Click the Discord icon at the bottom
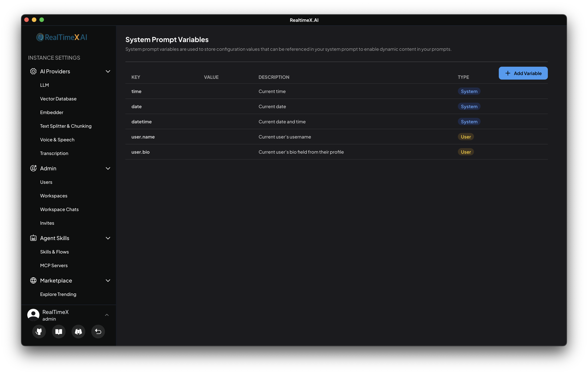This screenshot has height=374, width=588. pyautogui.click(x=78, y=332)
